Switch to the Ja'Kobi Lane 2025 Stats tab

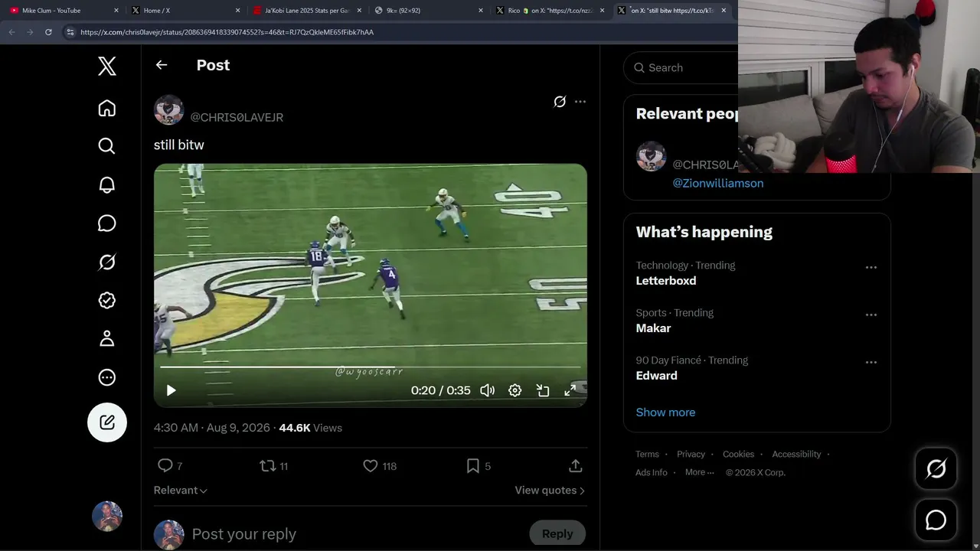(306, 11)
